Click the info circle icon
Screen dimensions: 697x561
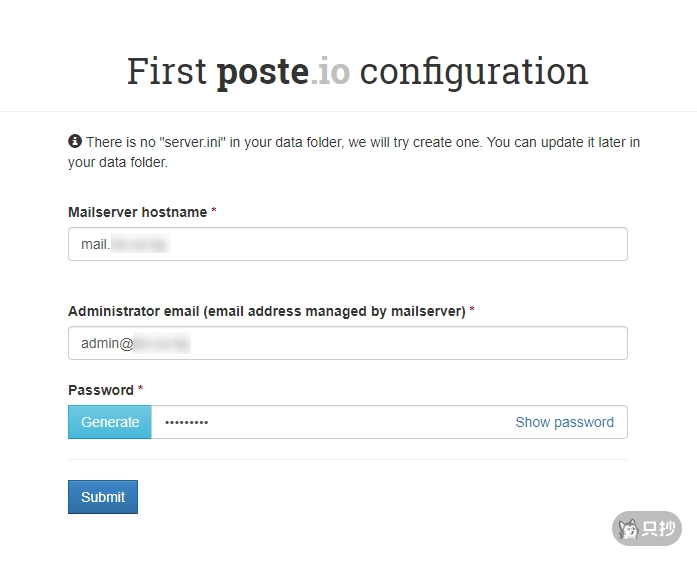[75, 142]
